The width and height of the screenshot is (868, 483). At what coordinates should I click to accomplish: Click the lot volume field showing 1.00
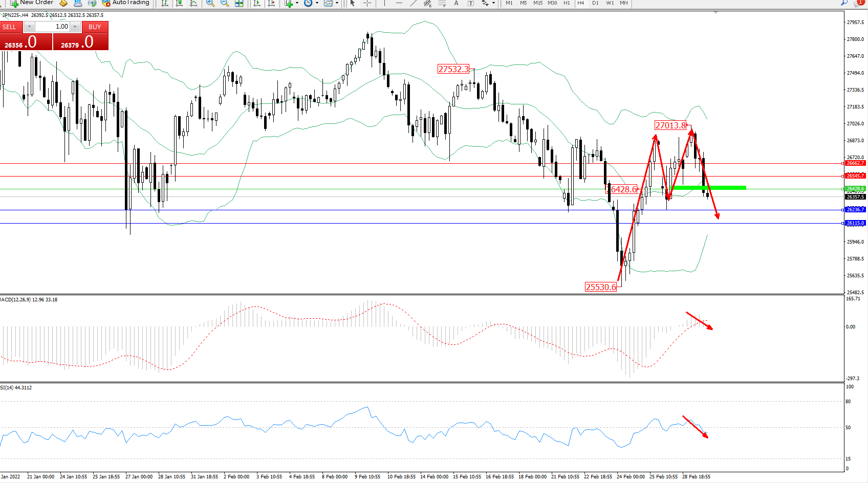53,27
